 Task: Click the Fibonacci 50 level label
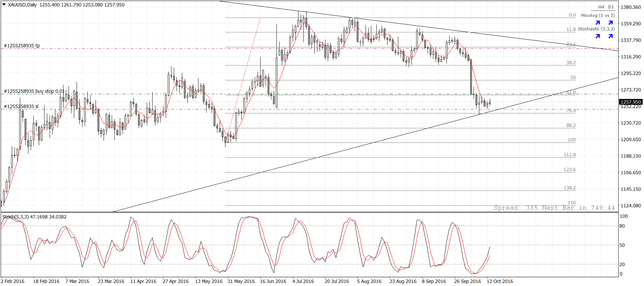573,77
